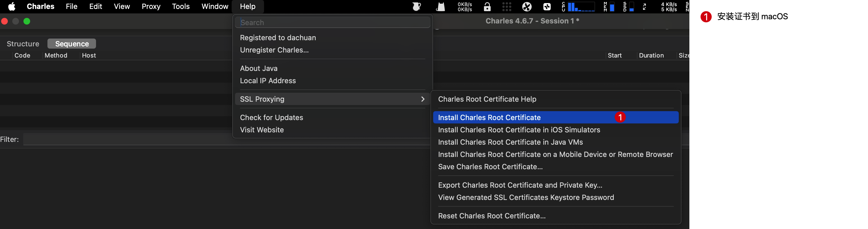Open the Tools menu
Viewport: 868px width, 229px height.
(x=181, y=6)
